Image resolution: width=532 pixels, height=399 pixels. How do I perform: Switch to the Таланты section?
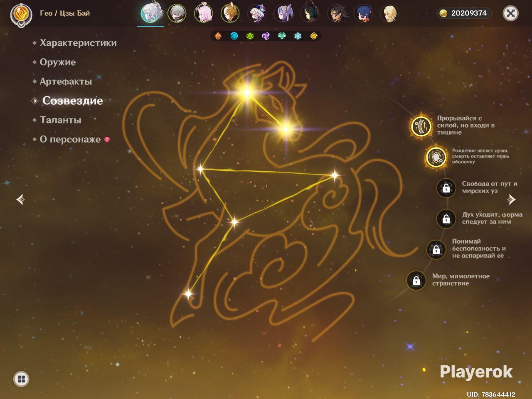point(61,120)
